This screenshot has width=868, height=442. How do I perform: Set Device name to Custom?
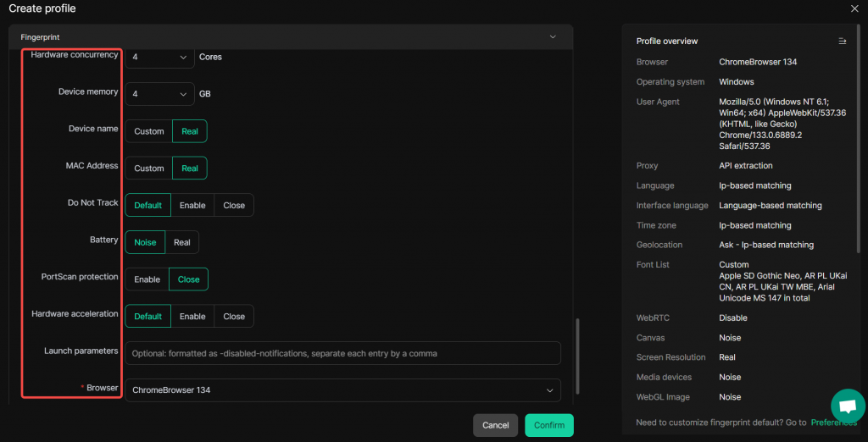[x=149, y=131]
